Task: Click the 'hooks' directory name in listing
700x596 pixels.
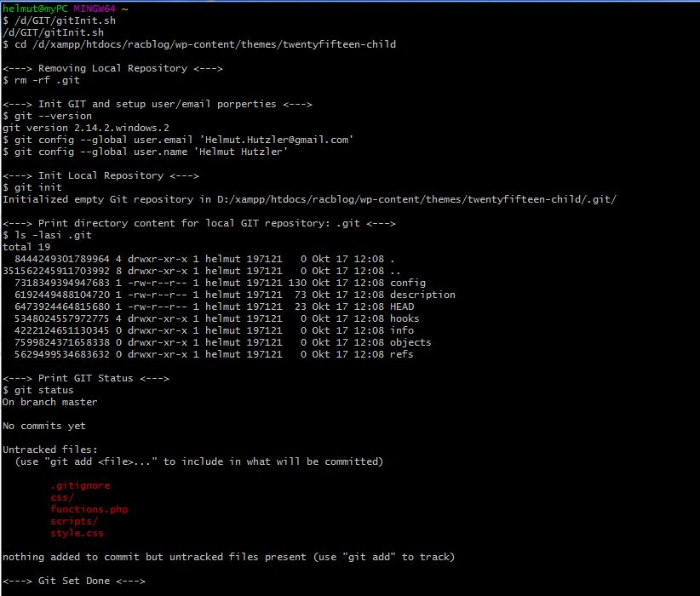Action: click(x=405, y=318)
